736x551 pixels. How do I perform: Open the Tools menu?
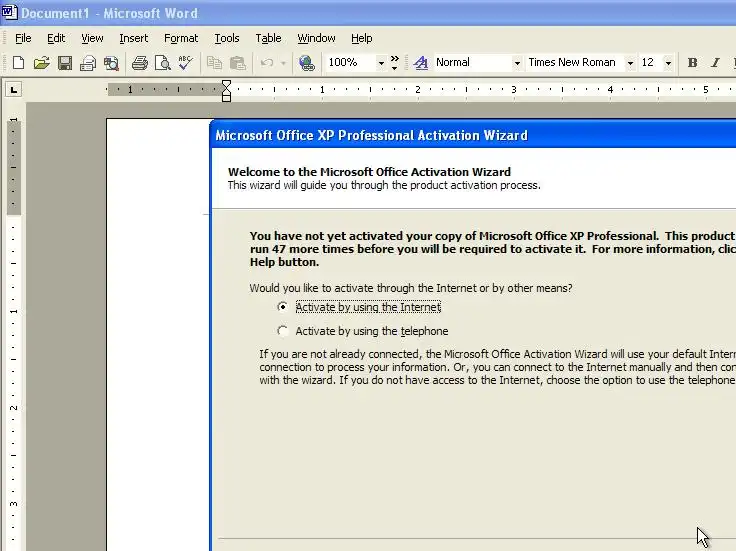[x=227, y=38]
